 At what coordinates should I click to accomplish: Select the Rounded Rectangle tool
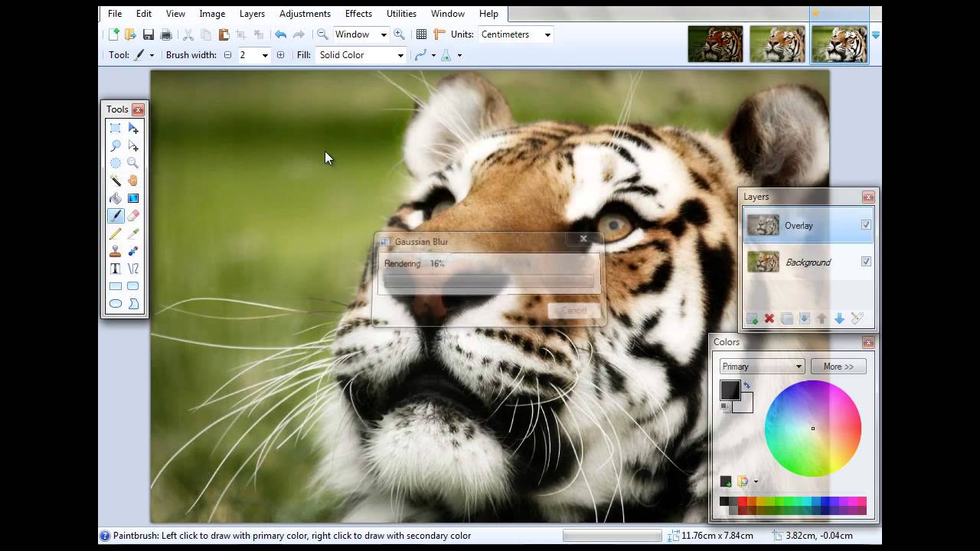tap(133, 286)
